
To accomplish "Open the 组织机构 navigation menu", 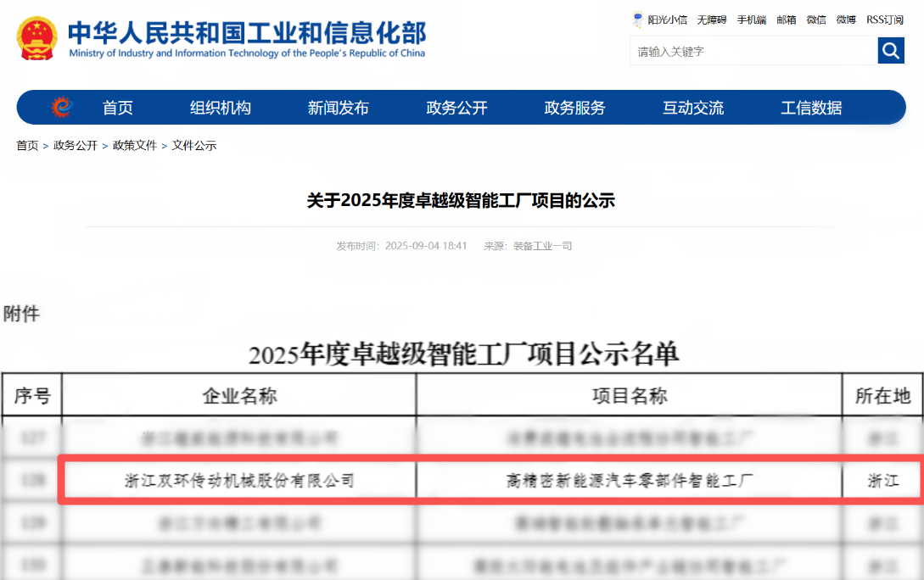I will [220, 108].
